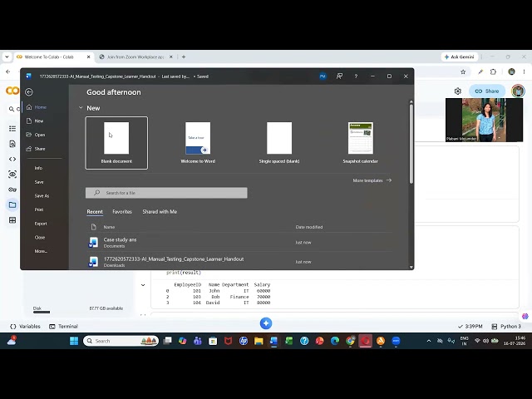Open Case study ans document
This screenshot has width=532, height=399.
(x=239, y=242)
